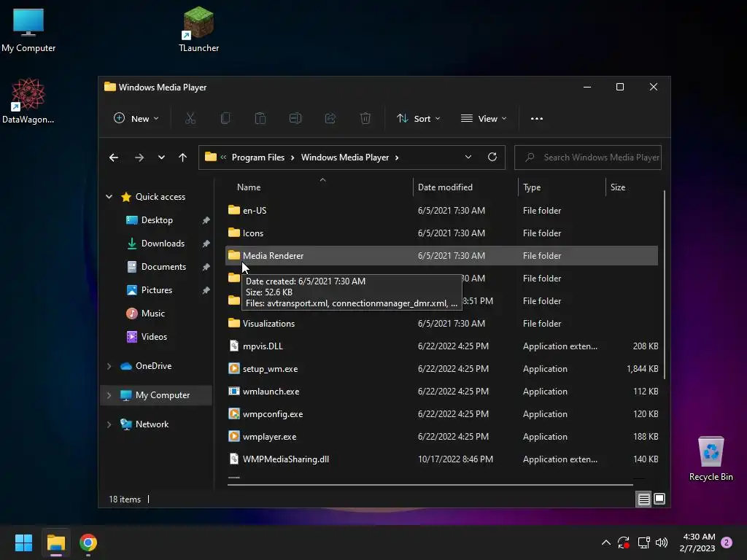This screenshot has height=560, width=747.
Task: Select the en-US folder
Action: click(x=441, y=211)
